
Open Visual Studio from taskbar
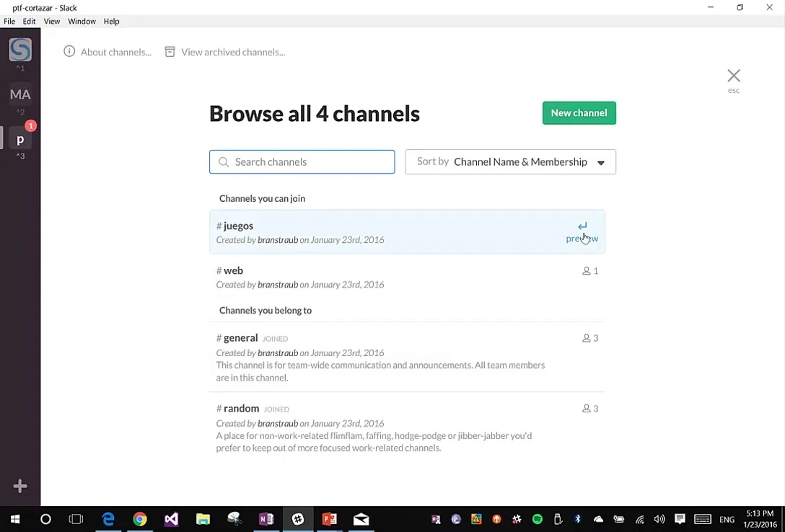pyautogui.click(x=171, y=519)
